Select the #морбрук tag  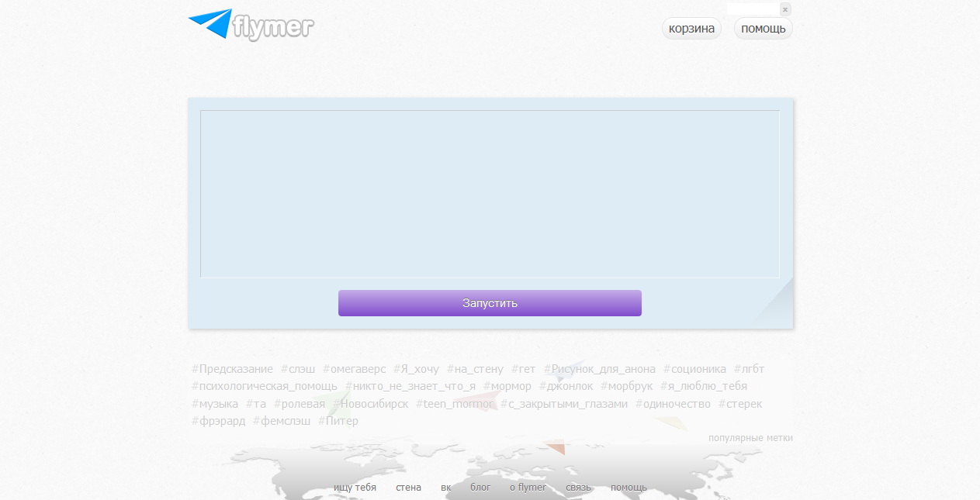(626, 386)
